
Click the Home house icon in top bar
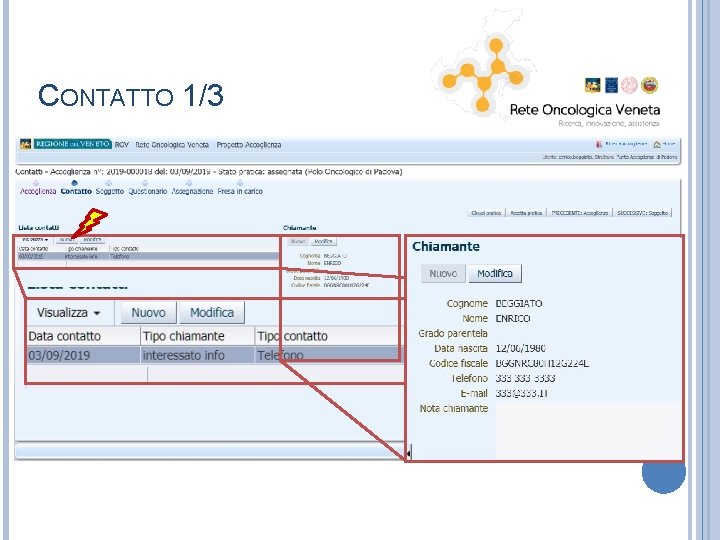click(x=657, y=144)
